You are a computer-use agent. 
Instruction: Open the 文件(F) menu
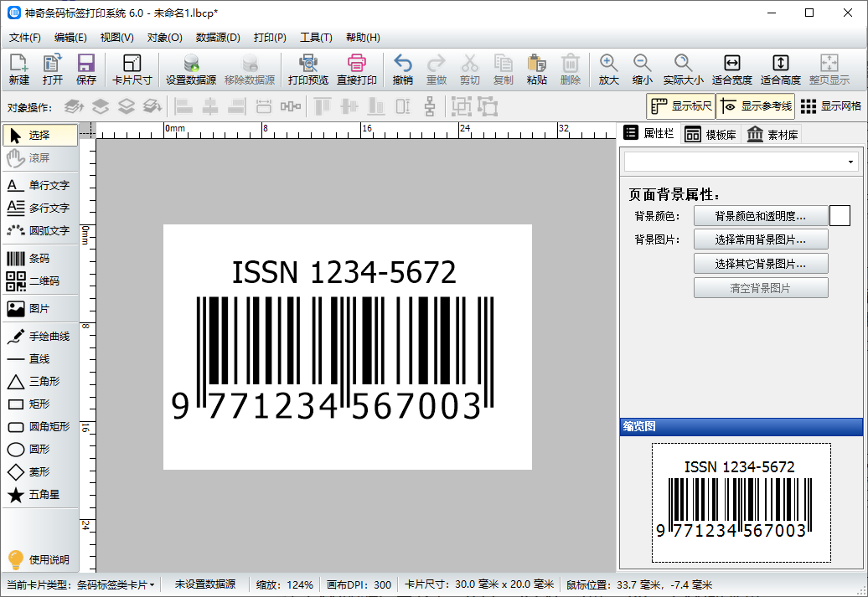click(25, 38)
